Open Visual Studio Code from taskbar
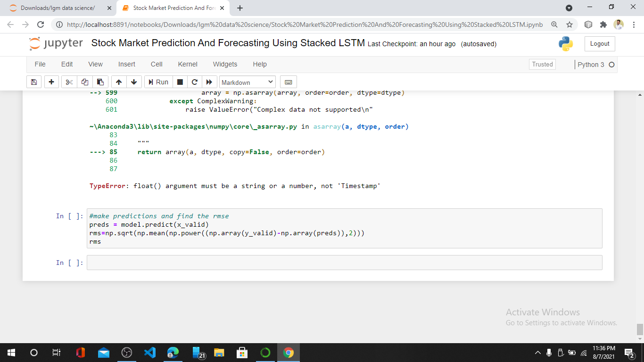644x362 pixels. [150, 352]
